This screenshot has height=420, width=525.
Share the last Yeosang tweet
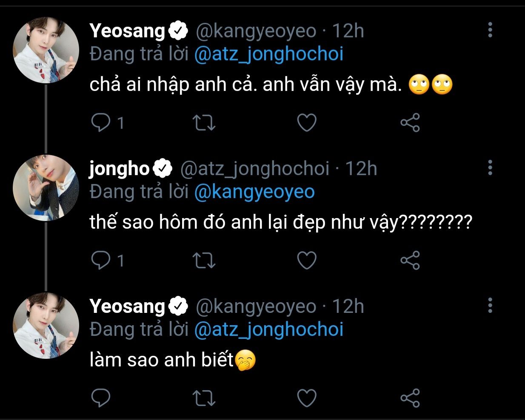coord(410,398)
